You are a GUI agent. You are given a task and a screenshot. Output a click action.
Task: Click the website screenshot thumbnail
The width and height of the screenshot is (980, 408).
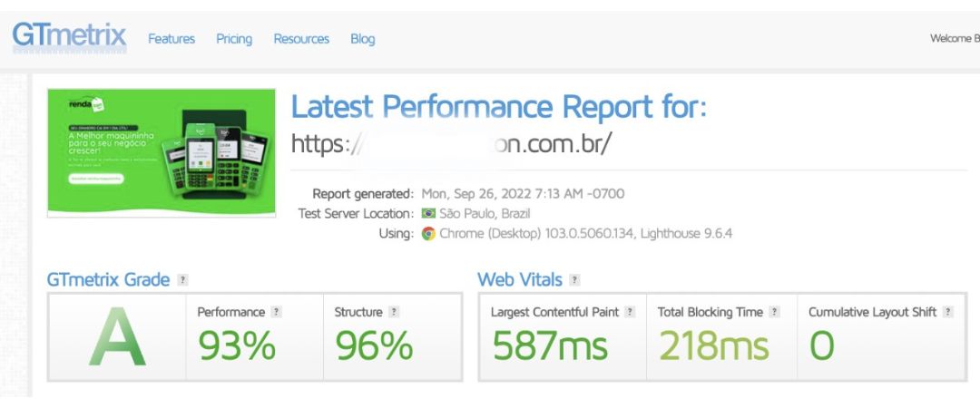point(162,152)
